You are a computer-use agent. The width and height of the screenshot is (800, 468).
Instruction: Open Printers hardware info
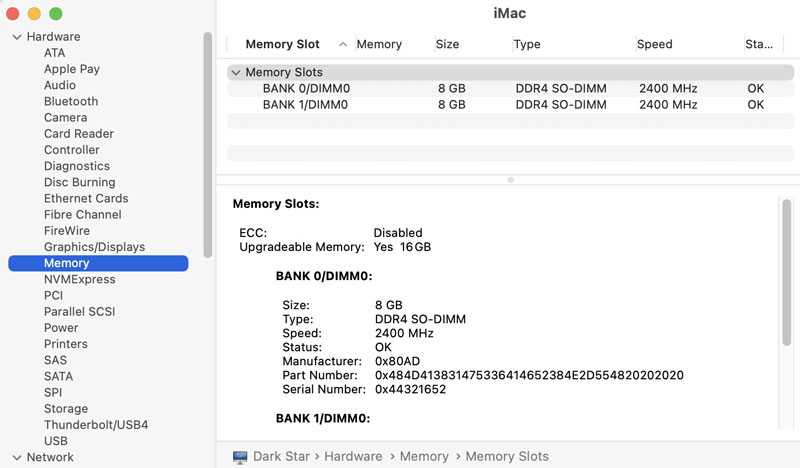pyautogui.click(x=66, y=344)
